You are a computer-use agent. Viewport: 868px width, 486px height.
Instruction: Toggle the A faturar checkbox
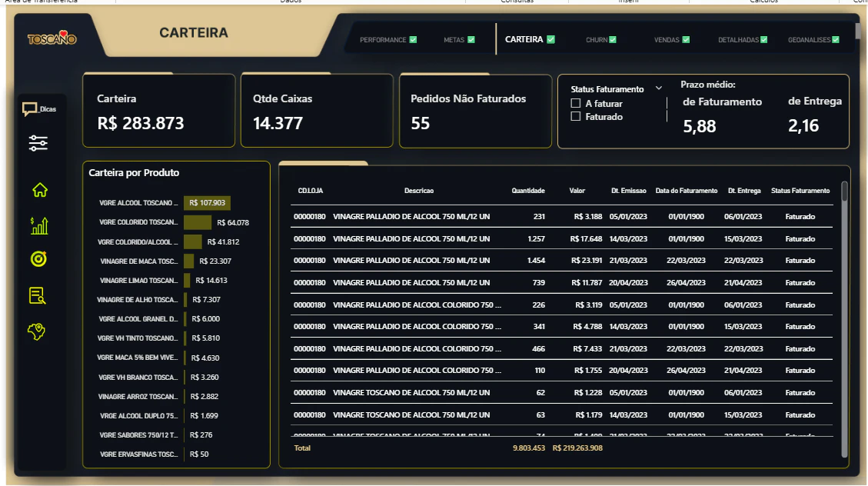click(x=576, y=104)
